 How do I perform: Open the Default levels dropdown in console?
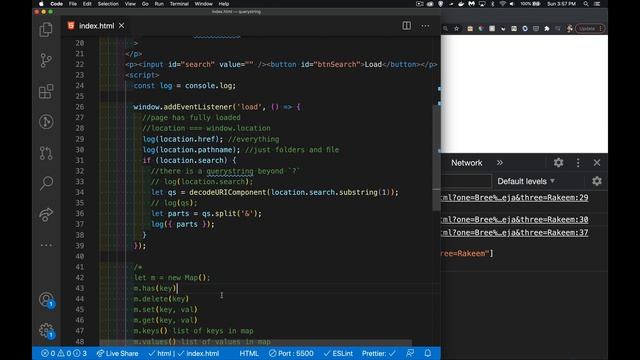526,181
